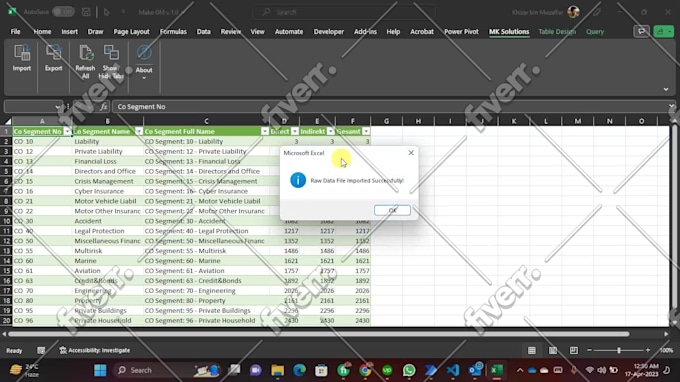Screen dimensions: 680x382
Task: Click the zoom in plus button
Action: pos(648,350)
